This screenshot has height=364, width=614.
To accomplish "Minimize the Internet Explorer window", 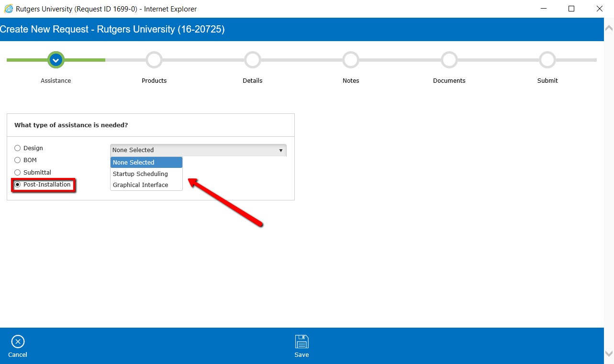I will [544, 9].
